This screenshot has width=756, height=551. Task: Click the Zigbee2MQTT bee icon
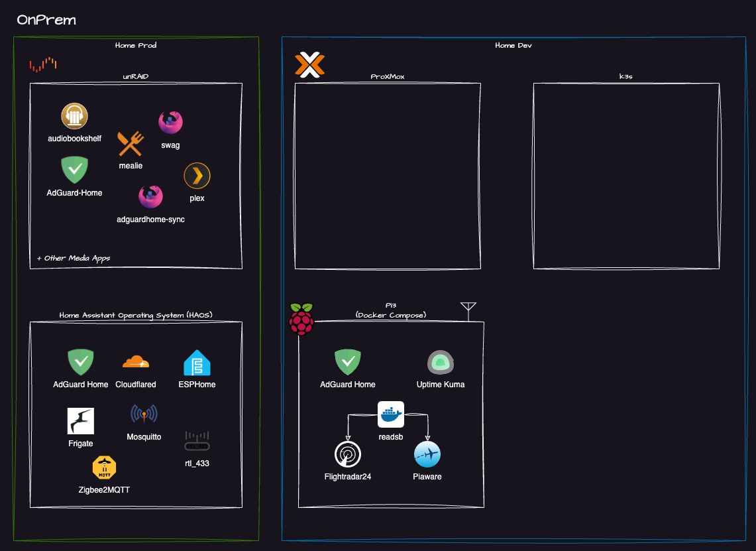[x=104, y=467]
